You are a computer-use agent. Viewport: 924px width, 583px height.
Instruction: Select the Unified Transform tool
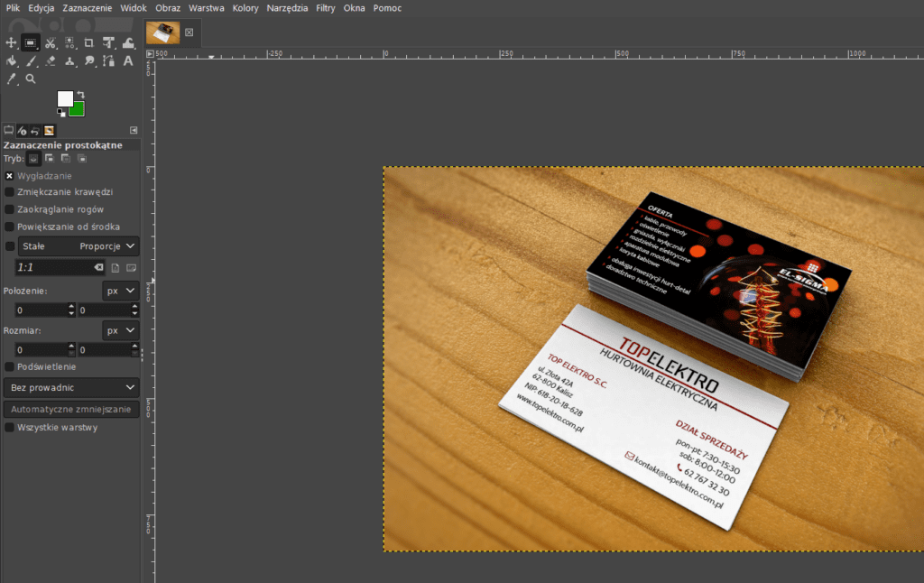pyautogui.click(x=108, y=42)
